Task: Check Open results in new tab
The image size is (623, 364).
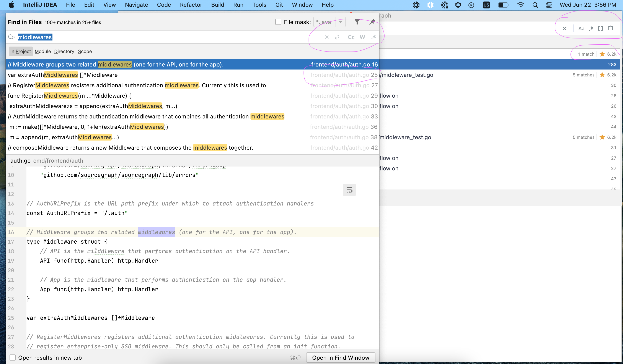Action: coord(13,358)
